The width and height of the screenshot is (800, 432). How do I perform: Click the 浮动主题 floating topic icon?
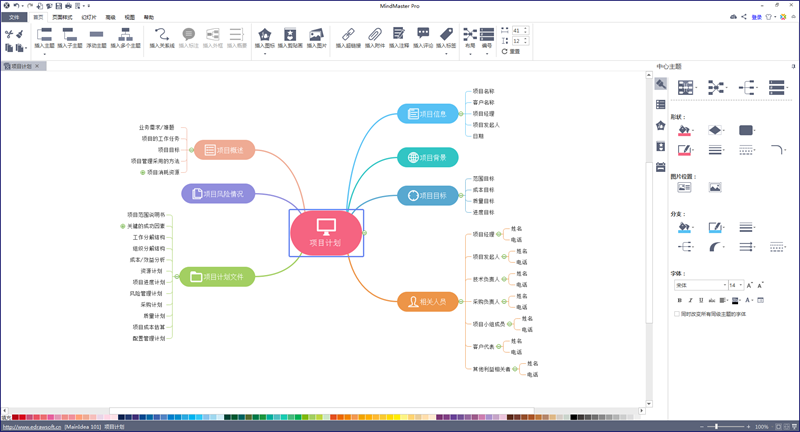point(97,34)
